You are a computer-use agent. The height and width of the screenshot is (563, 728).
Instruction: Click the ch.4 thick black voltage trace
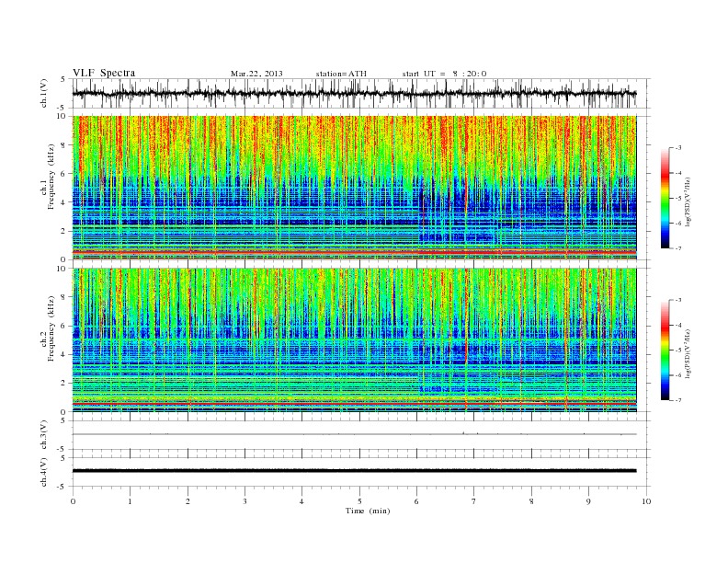click(354, 471)
